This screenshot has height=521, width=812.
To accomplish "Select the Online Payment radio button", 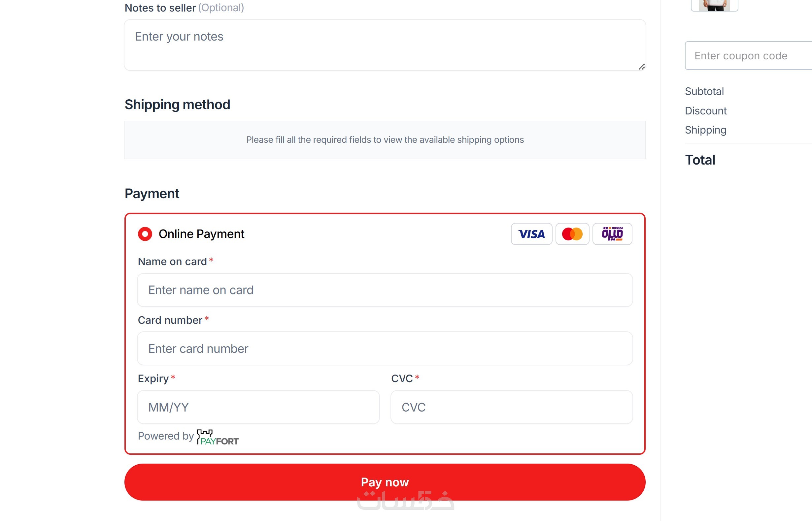I will tap(145, 234).
